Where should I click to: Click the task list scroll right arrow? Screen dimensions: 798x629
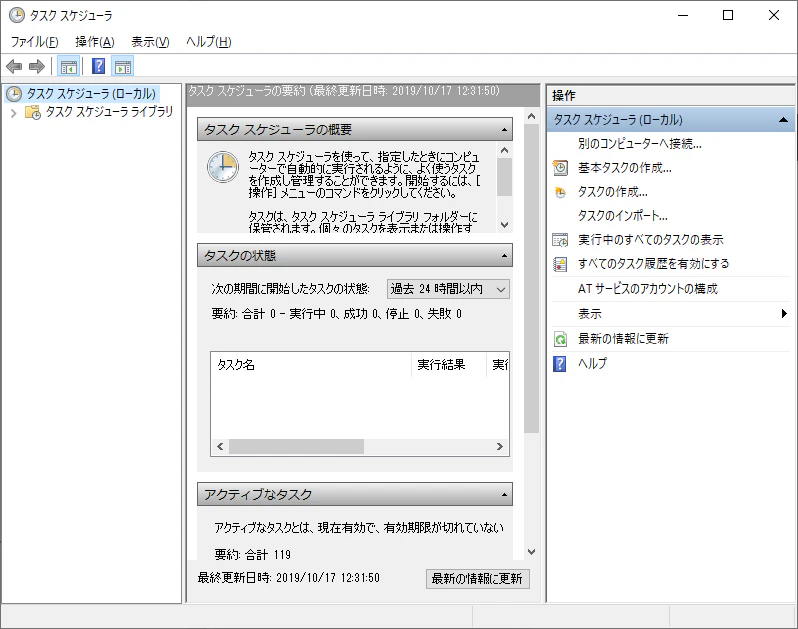(500, 447)
